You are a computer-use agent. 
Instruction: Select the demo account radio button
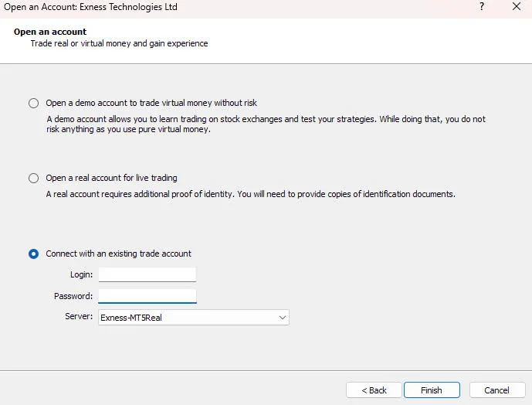click(34, 103)
